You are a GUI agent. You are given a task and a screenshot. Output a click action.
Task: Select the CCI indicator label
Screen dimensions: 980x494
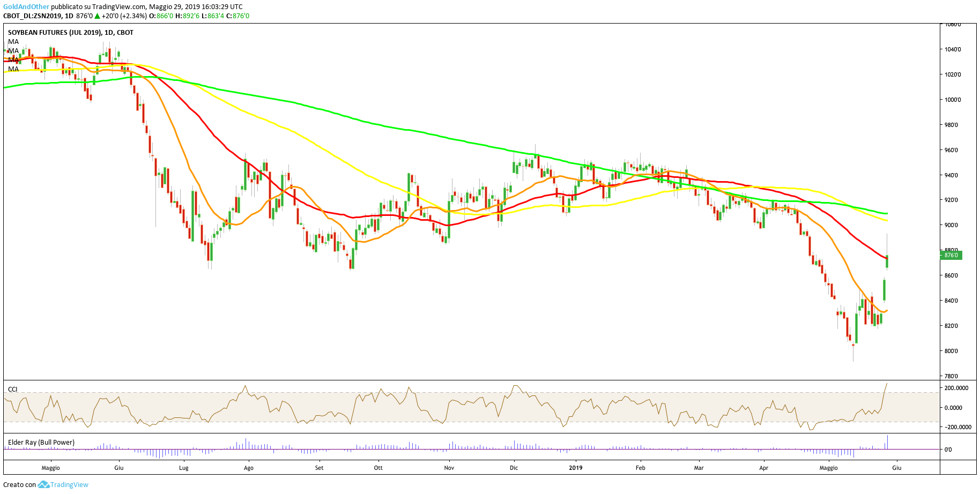[12, 390]
